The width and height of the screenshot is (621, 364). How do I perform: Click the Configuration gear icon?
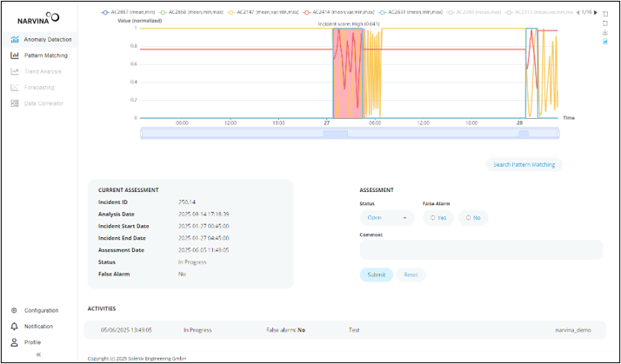coord(14,311)
